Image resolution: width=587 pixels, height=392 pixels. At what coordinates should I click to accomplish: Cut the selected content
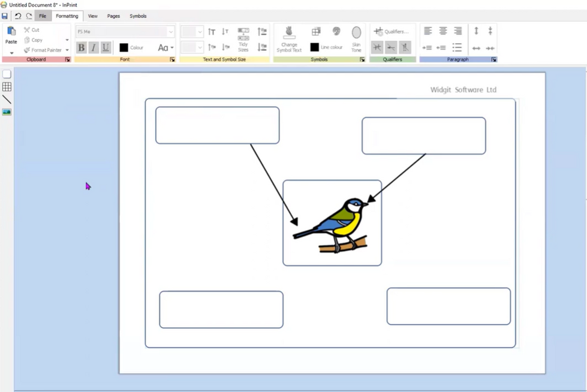[x=31, y=29]
